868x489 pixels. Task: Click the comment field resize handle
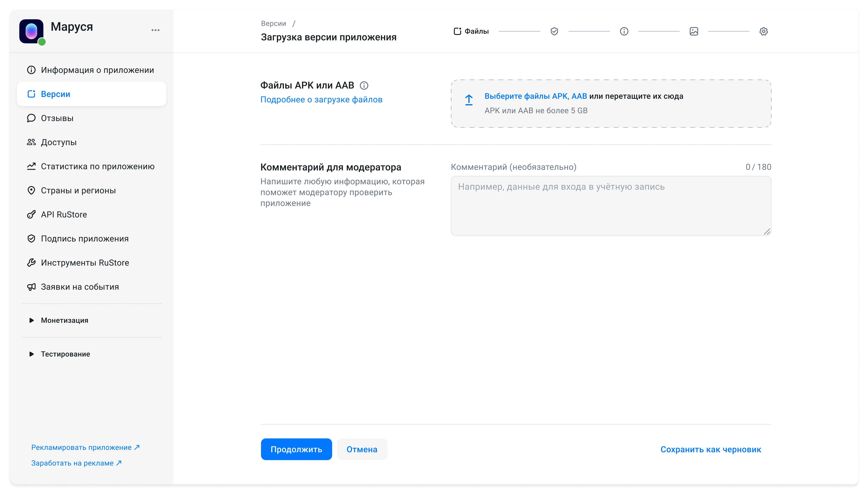click(767, 231)
